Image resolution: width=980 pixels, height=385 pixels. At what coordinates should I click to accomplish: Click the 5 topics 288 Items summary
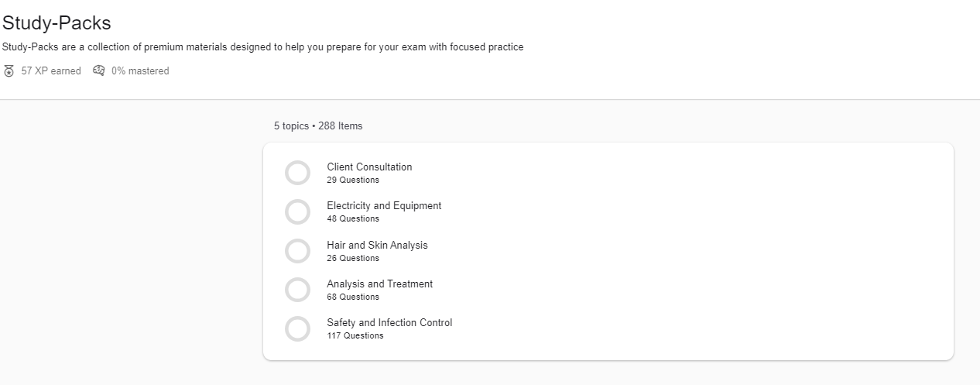[318, 125]
